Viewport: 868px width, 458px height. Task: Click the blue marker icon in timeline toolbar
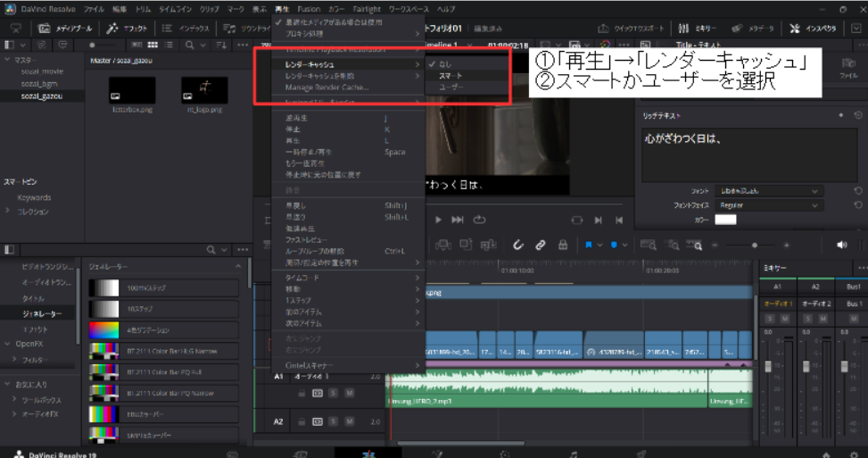pos(614,245)
